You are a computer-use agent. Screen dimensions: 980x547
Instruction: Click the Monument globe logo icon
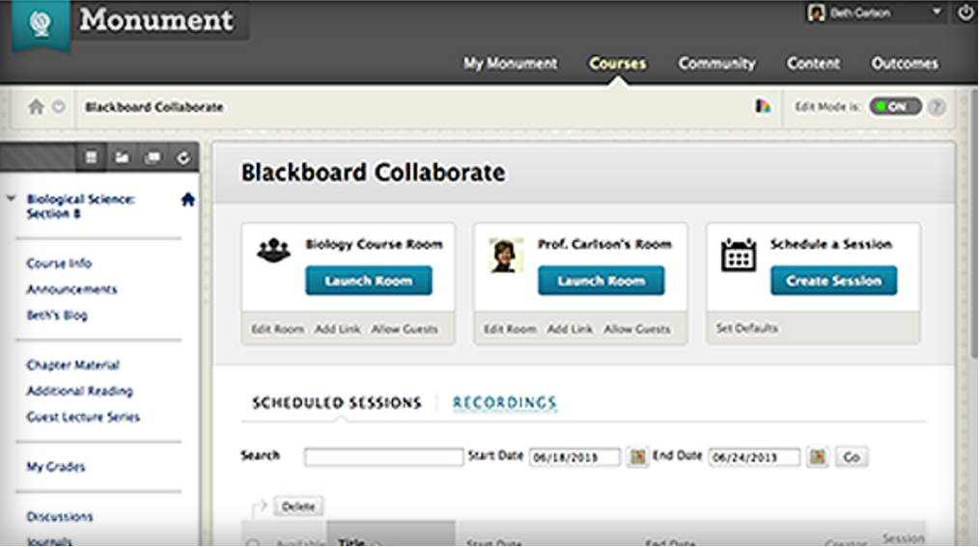41,24
